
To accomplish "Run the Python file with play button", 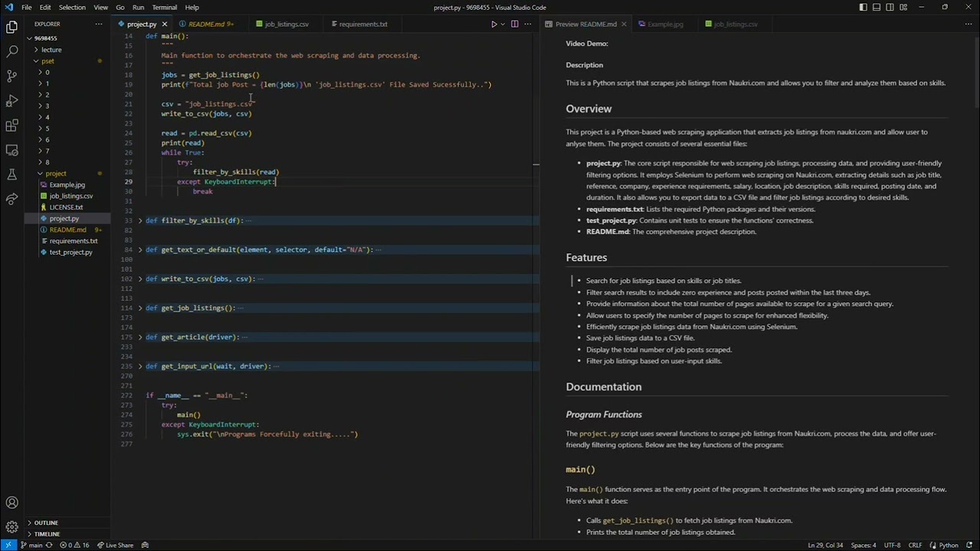I will point(494,24).
